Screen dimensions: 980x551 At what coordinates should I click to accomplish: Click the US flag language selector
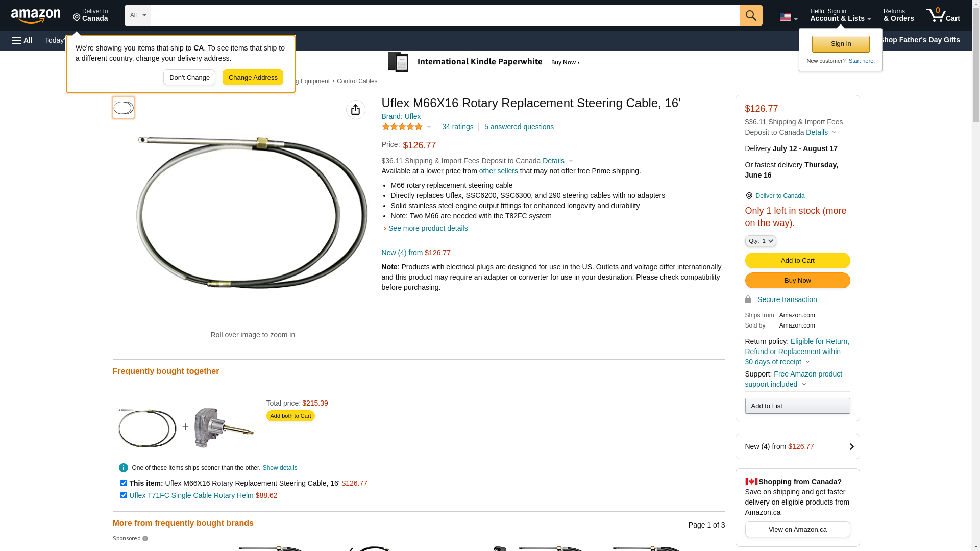788,17
